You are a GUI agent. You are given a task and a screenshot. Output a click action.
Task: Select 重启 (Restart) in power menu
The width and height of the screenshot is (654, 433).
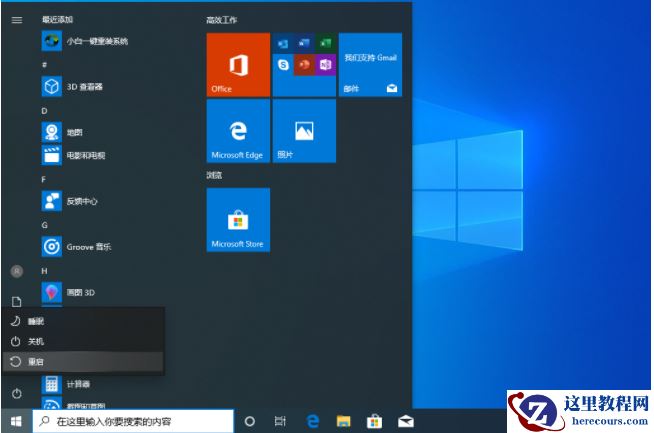(83, 362)
